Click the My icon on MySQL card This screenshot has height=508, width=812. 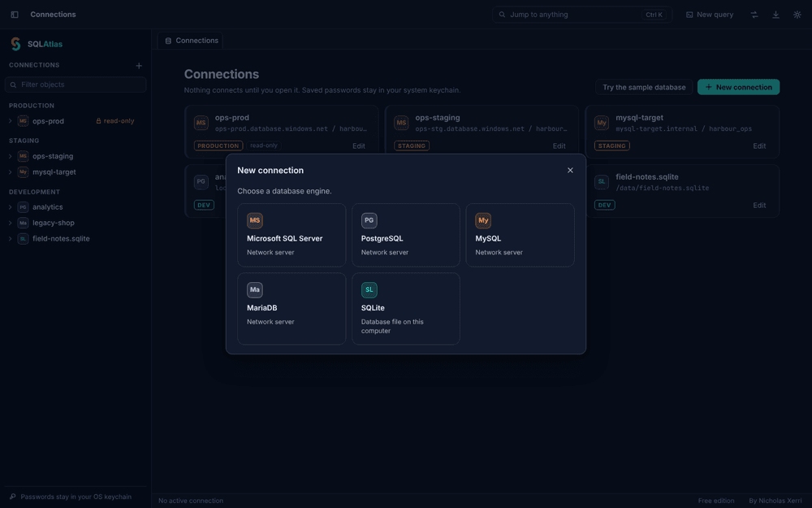[483, 220]
